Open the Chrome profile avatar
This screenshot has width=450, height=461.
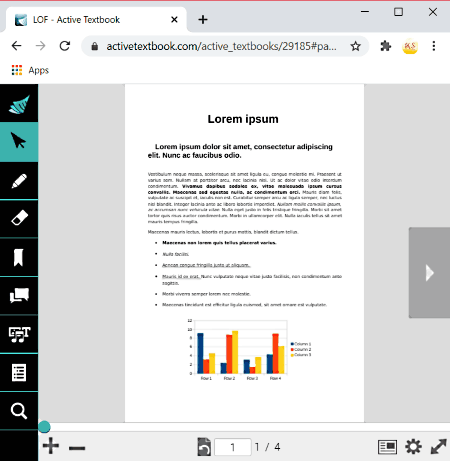(x=410, y=46)
